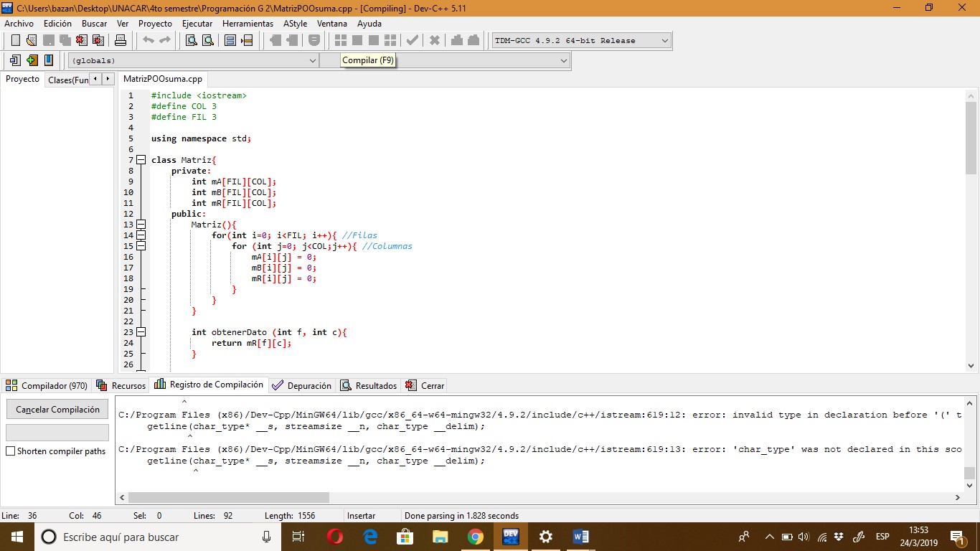The image size is (980, 551).
Task: Switch to the Resultados tab
Action: point(369,385)
